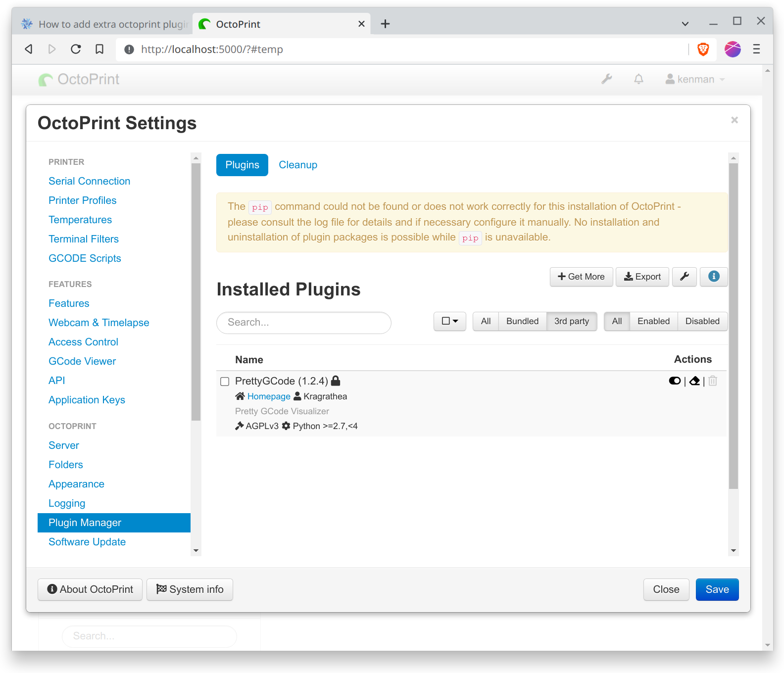Select status filter All

coord(617,321)
